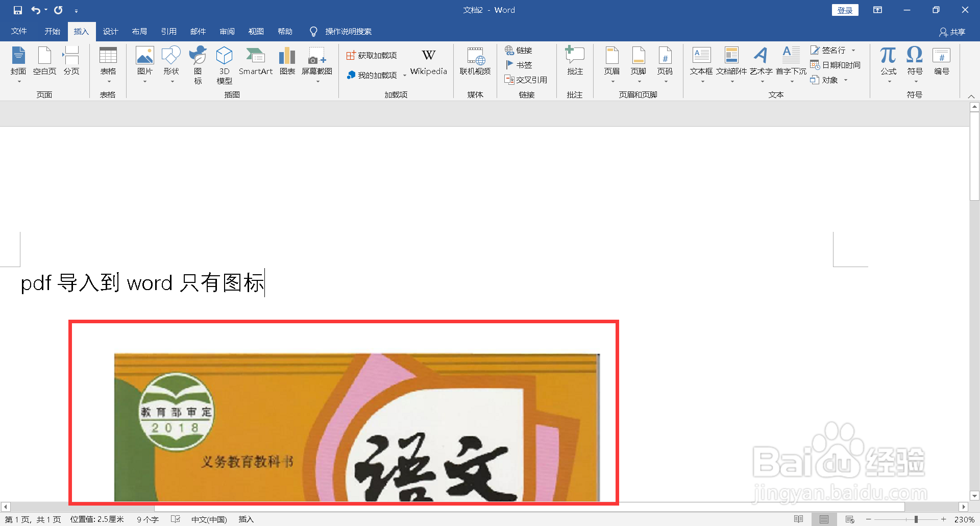Switch to the References (引用) tab
Viewport: 980px width, 526px height.
tap(168, 31)
